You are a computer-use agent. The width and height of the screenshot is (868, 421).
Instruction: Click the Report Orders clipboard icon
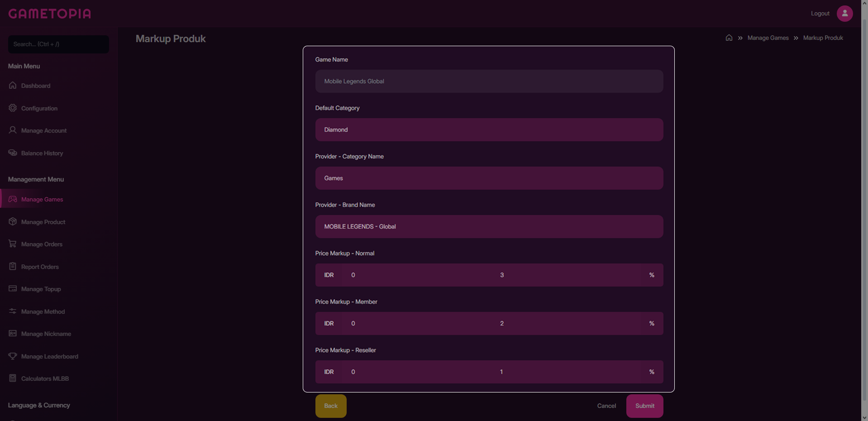point(13,266)
